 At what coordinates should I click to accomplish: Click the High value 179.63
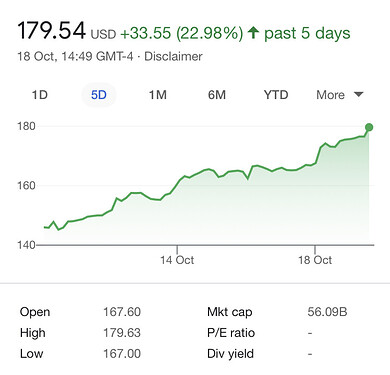coord(122,333)
